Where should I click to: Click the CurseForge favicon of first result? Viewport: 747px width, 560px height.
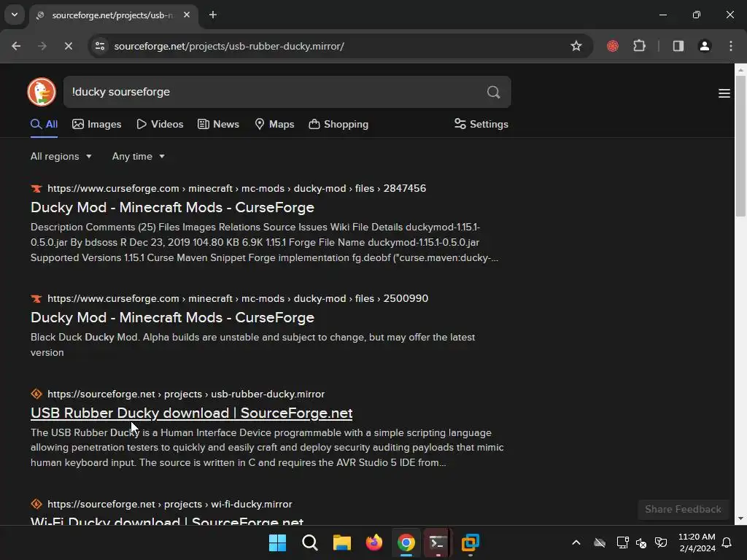pos(36,189)
